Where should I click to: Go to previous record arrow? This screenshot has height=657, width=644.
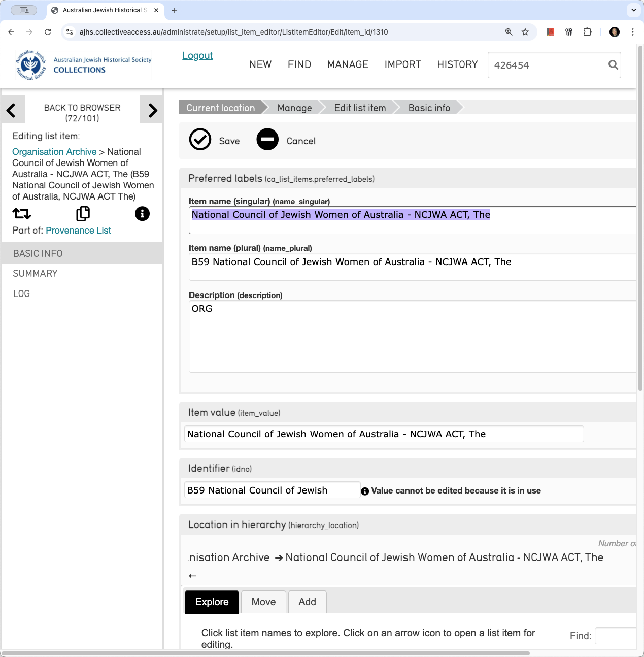[x=12, y=110]
